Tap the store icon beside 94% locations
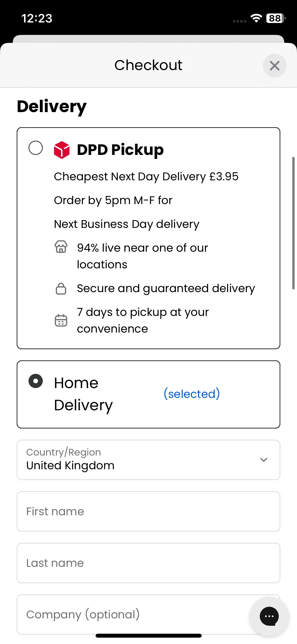Viewport: 297px width, 644px height. [x=61, y=247]
